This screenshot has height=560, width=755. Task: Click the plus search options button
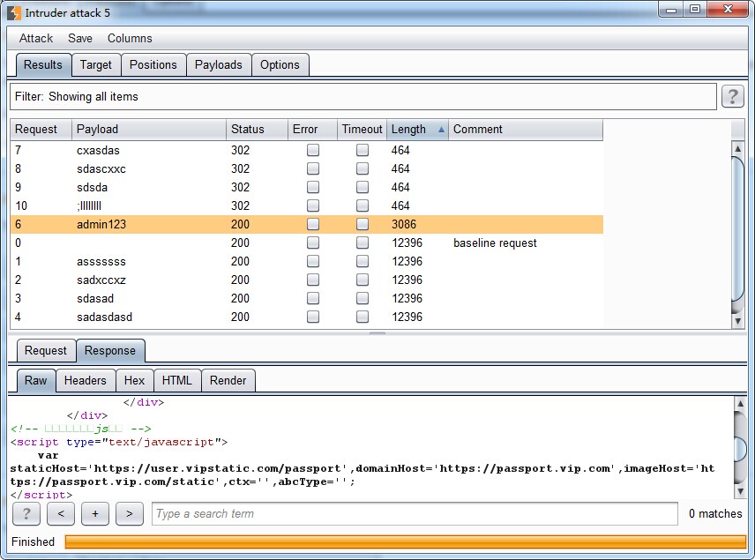tap(95, 514)
